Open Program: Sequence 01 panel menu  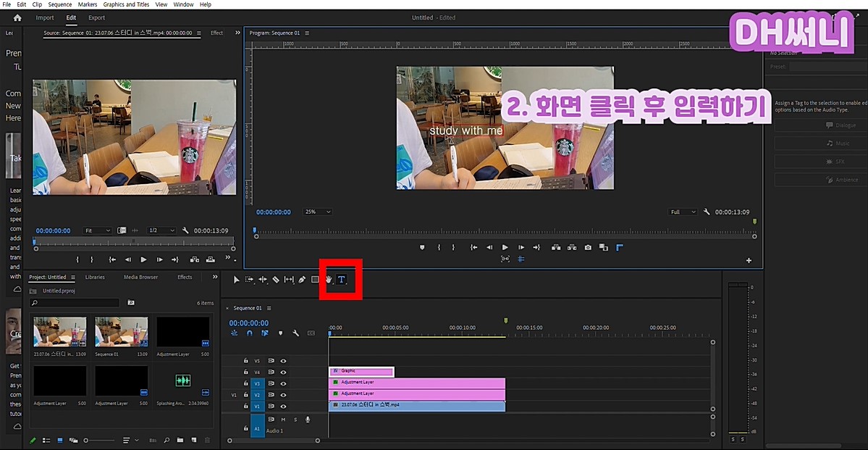[x=307, y=33]
